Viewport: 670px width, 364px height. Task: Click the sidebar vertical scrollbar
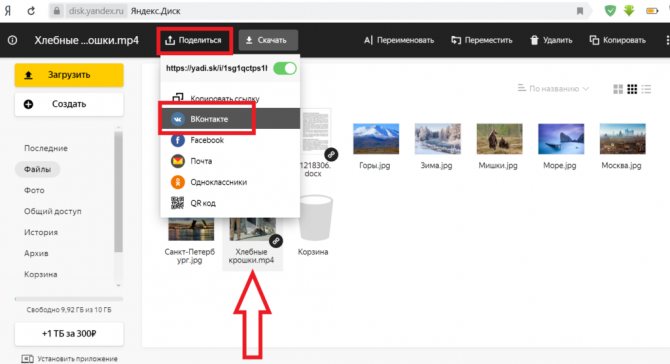pyautogui.click(x=118, y=191)
